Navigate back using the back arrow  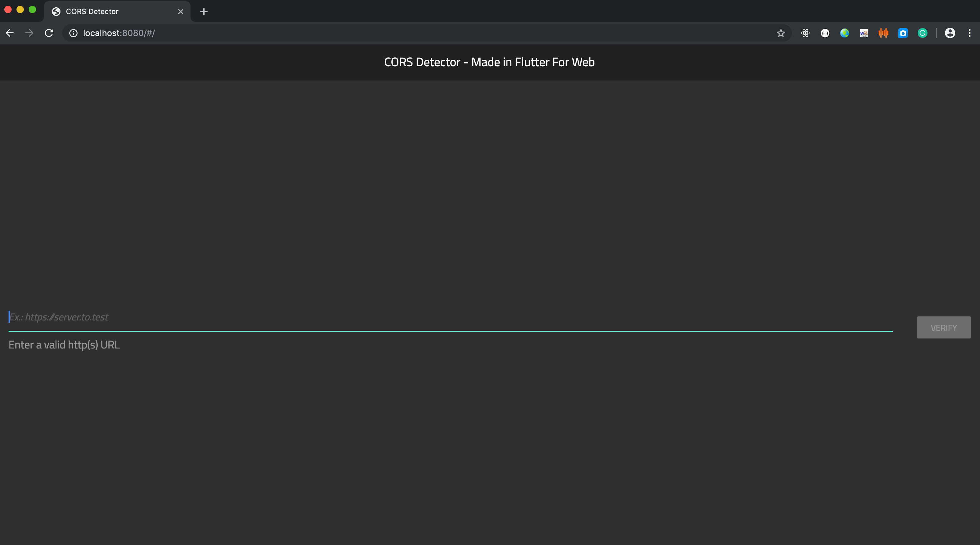tap(9, 33)
